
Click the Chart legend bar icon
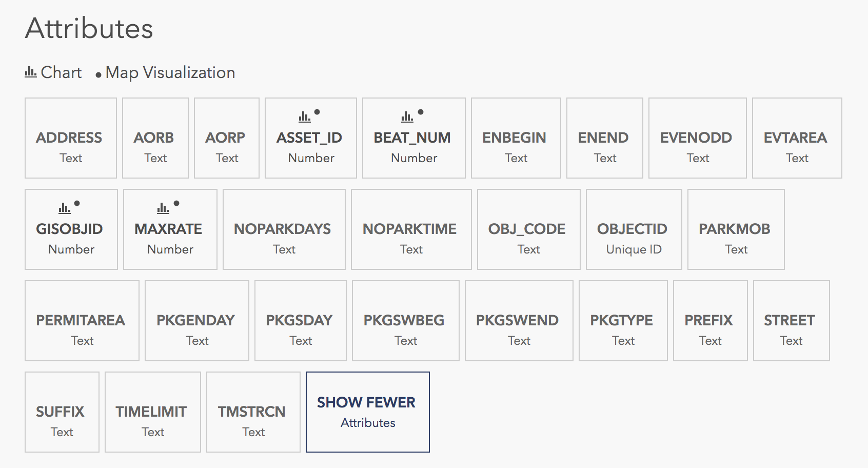click(x=30, y=72)
